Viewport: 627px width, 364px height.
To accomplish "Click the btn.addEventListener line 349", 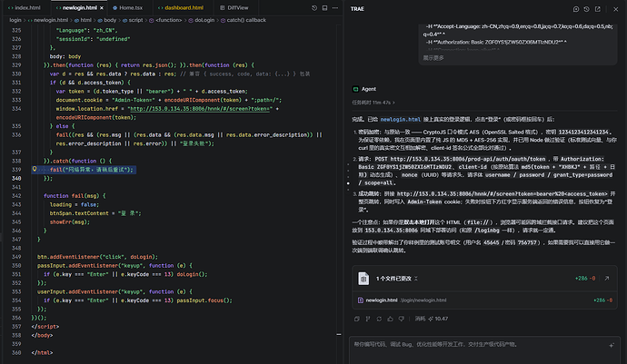I will (97, 257).
